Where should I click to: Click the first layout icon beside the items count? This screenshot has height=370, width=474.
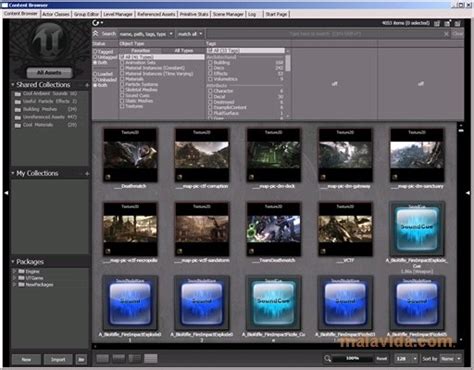pos(437,23)
